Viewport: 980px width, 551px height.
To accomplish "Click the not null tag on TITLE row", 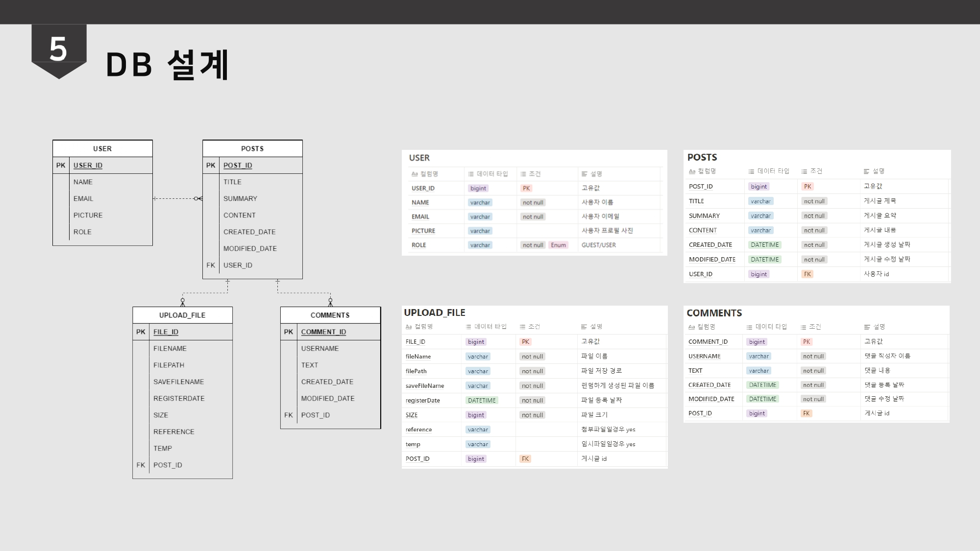I will [814, 201].
